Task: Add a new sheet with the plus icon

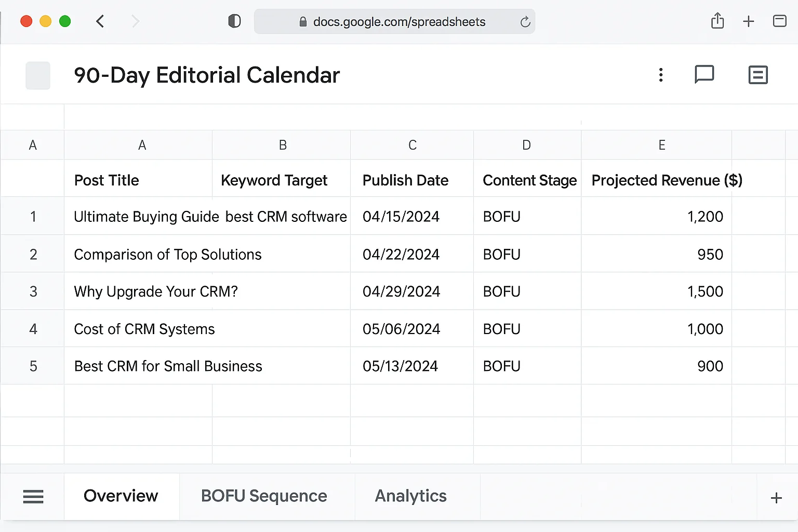Action: tap(776, 497)
